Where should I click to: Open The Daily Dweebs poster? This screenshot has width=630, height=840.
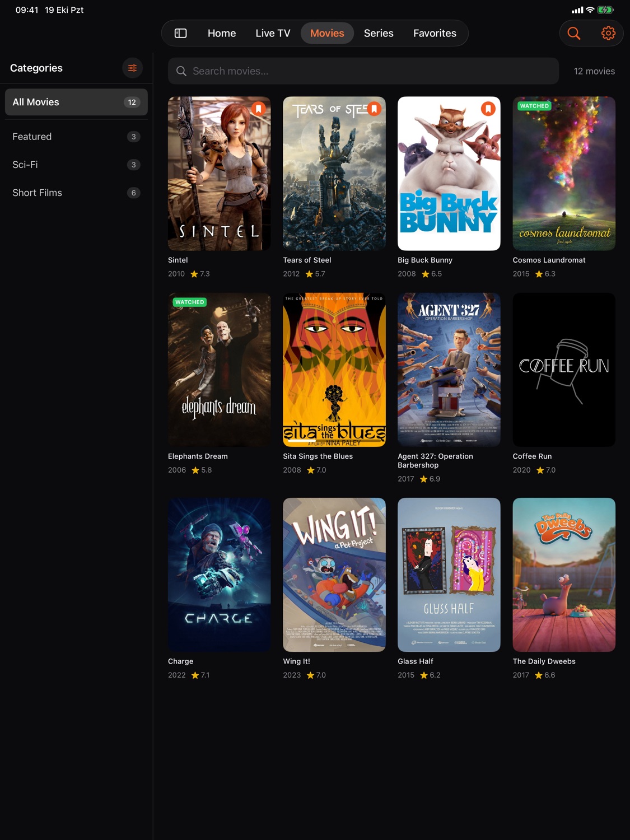tap(564, 575)
